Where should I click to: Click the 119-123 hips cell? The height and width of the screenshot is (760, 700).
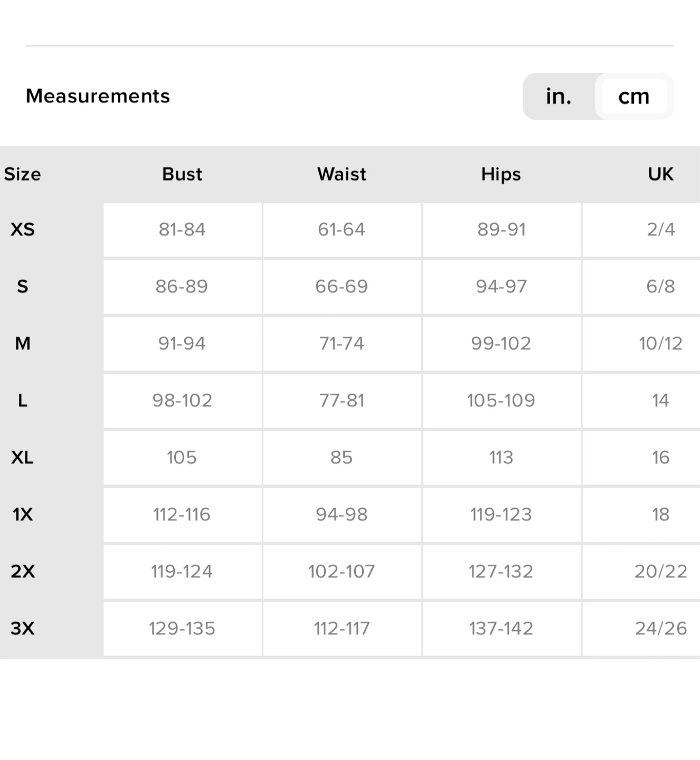[501, 515]
